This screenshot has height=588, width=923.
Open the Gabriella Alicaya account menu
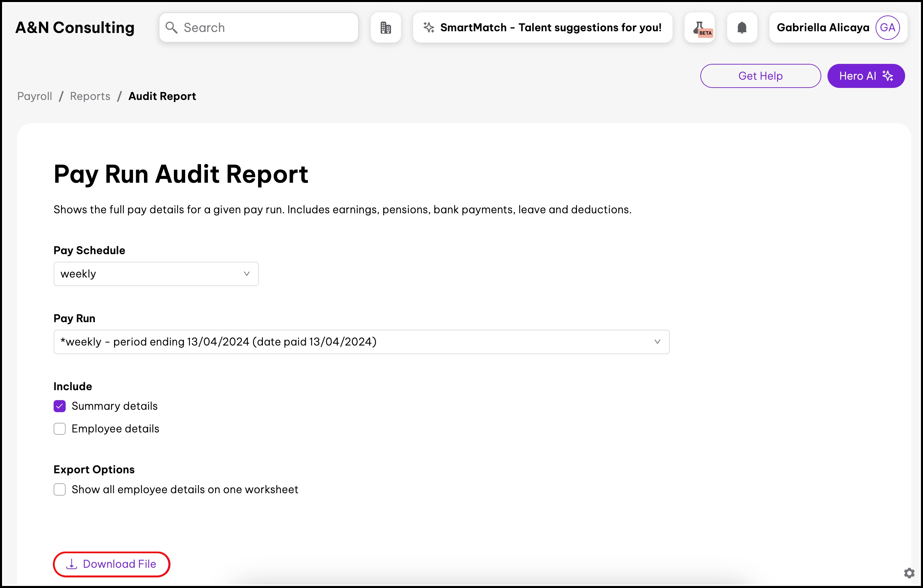[x=823, y=27]
